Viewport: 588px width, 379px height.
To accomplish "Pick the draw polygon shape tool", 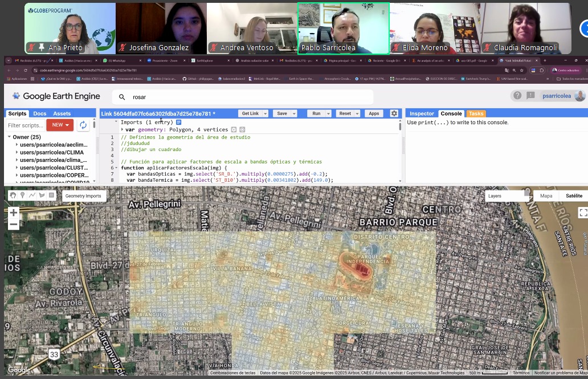I will 42,195.
